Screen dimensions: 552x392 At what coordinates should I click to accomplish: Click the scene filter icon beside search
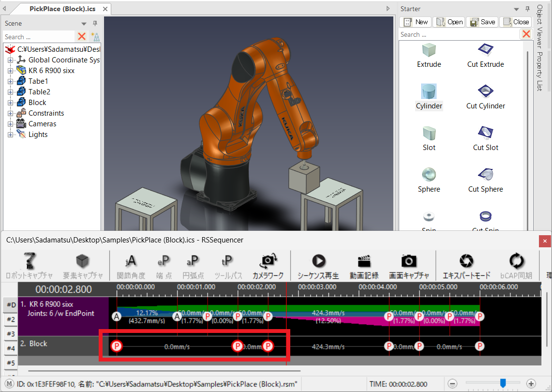point(95,36)
